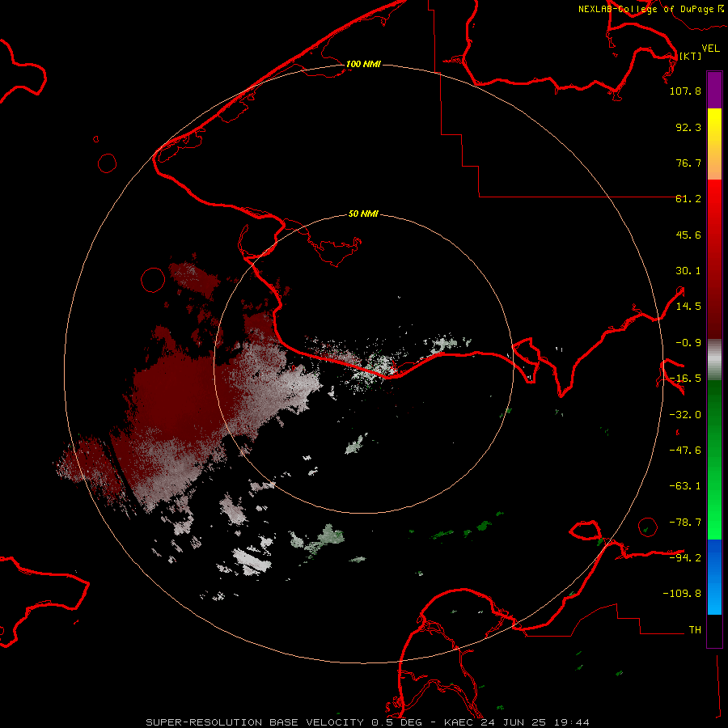Click the -109.8 legend value
The width and height of the screenshot is (728, 728).
[x=682, y=594]
